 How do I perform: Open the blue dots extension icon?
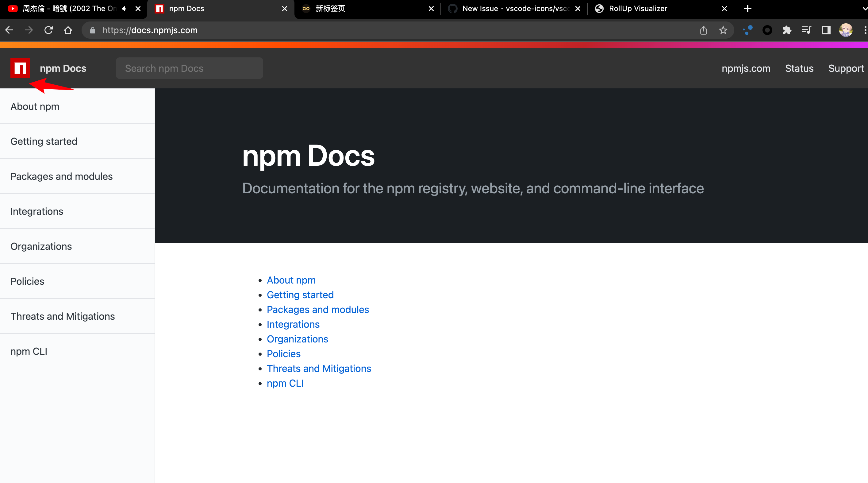[x=748, y=30]
